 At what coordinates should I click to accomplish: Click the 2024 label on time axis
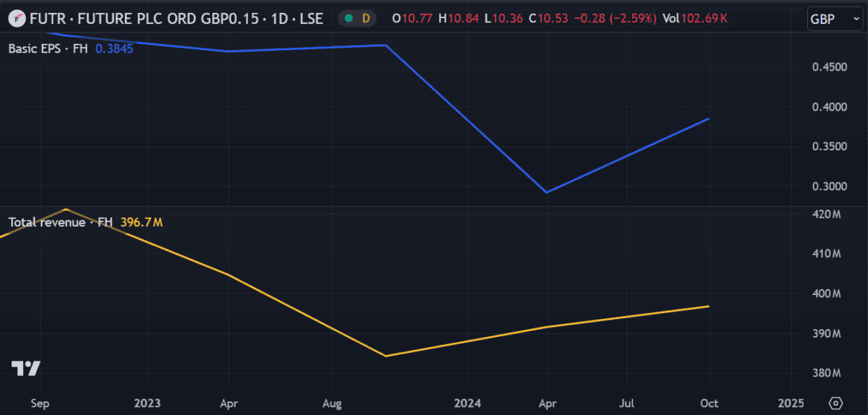point(467,403)
